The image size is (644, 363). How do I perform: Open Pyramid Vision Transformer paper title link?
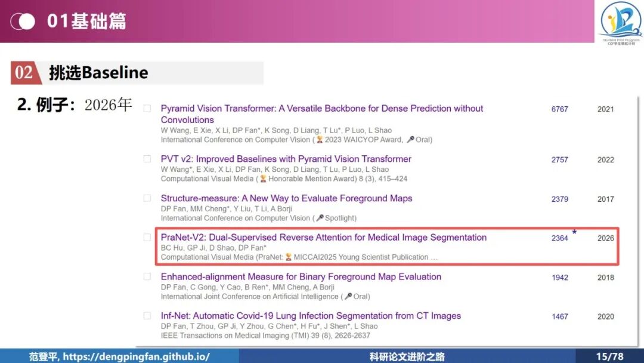pos(322,114)
